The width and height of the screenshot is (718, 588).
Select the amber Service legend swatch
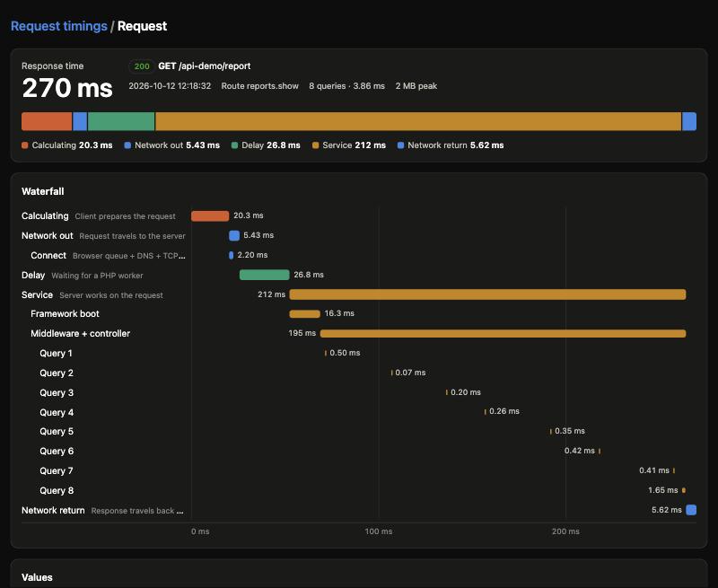316,145
